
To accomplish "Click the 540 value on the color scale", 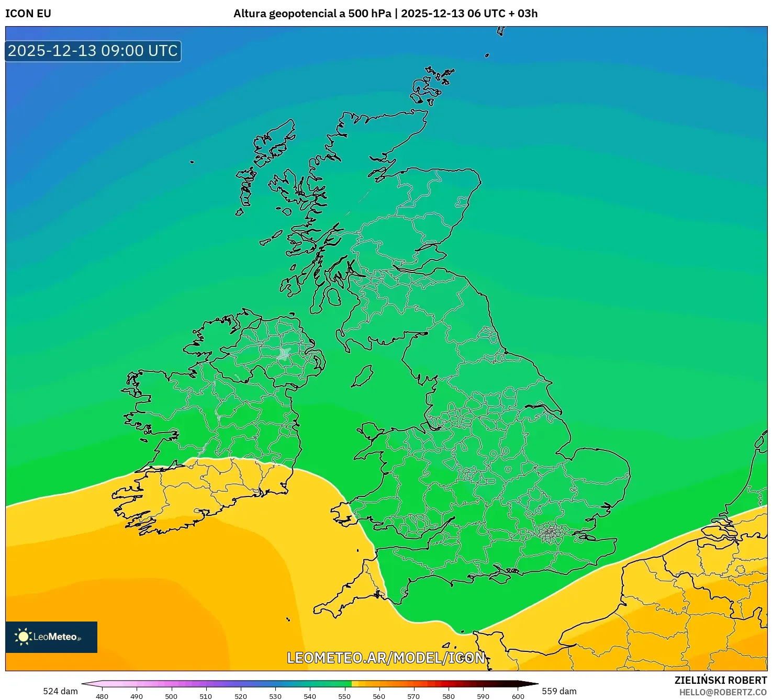I will tap(310, 697).
